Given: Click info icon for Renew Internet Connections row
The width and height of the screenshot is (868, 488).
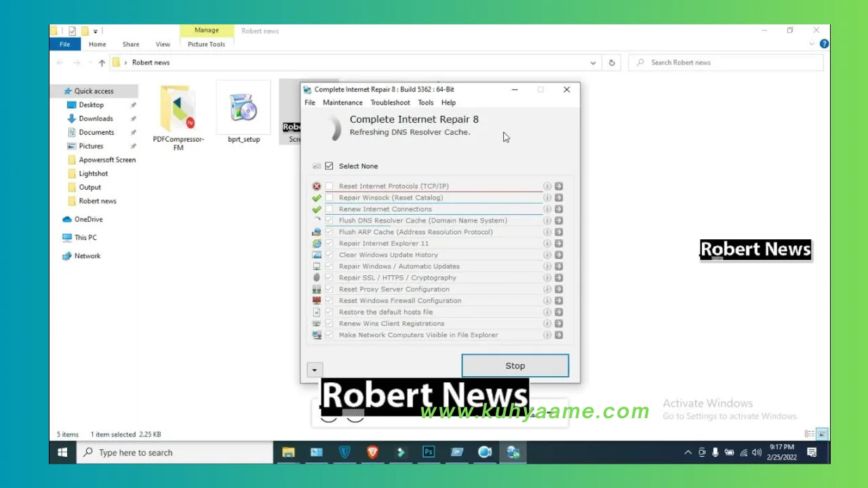Looking at the screenshot, I should tap(547, 209).
